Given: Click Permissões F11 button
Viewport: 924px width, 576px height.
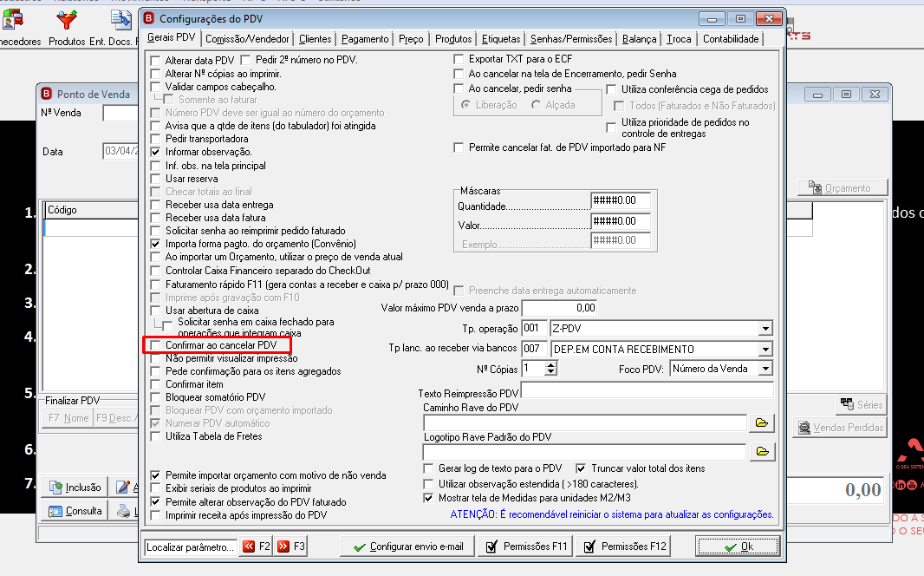Looking at the screenshot, I should click(x=525, y=547).
